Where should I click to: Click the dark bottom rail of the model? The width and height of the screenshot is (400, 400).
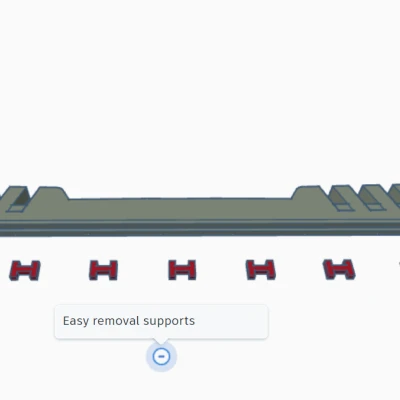200,231
